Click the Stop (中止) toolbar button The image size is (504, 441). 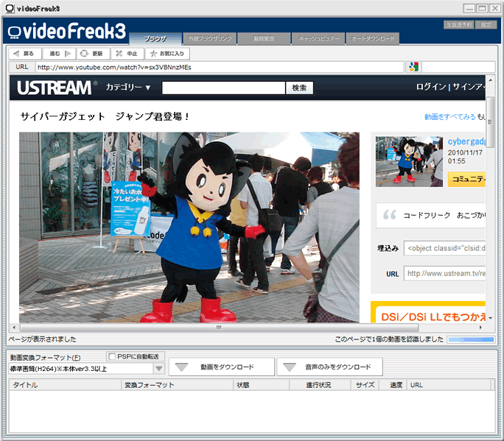point(126,54)
